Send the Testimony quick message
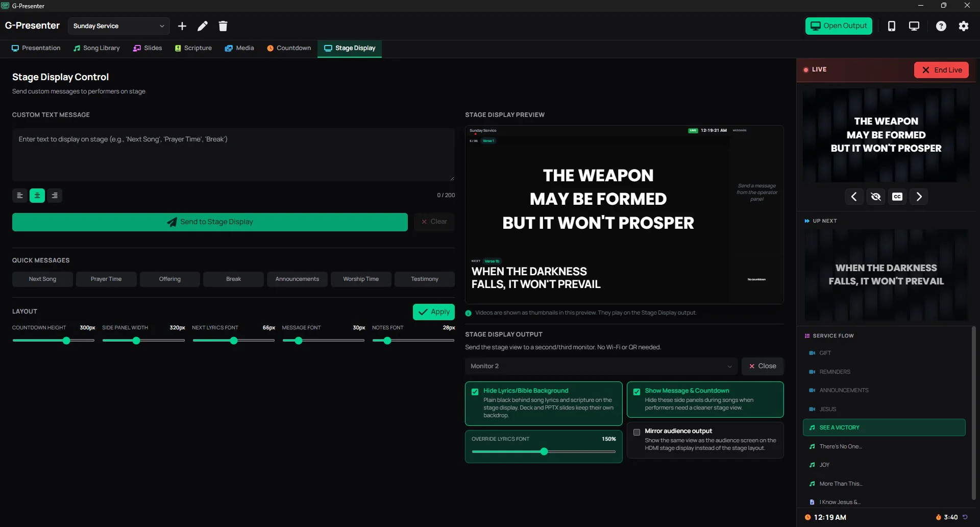Image resolution: width=980 pixels, height=527 pixels. tap(425, 279)
